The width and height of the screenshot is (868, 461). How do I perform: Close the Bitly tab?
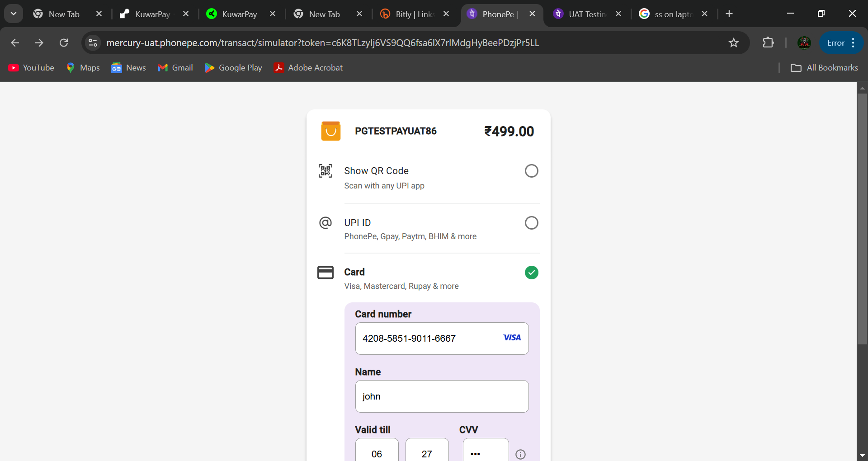click(x=446, y=14)
